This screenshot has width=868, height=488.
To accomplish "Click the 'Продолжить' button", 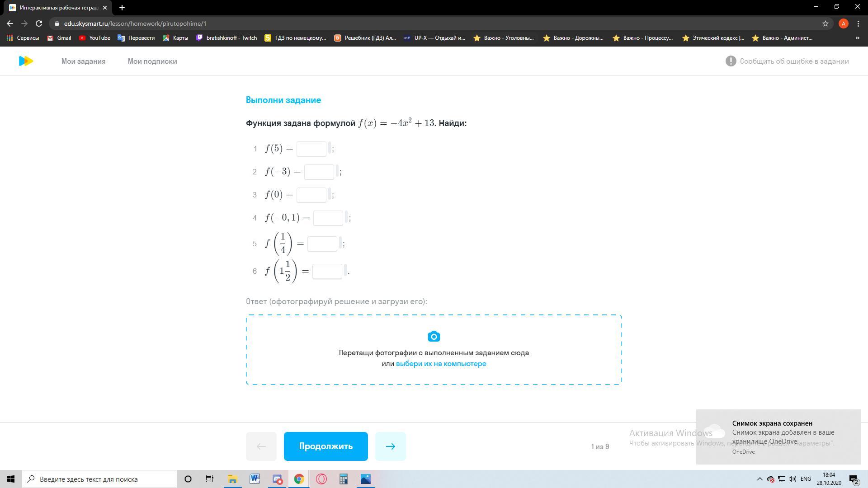I will tap(326, 446).
